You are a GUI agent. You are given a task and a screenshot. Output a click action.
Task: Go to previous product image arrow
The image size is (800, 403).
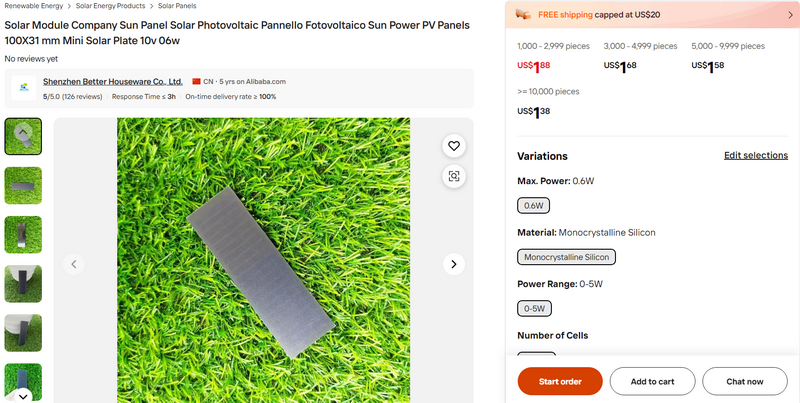click(73, 264)
